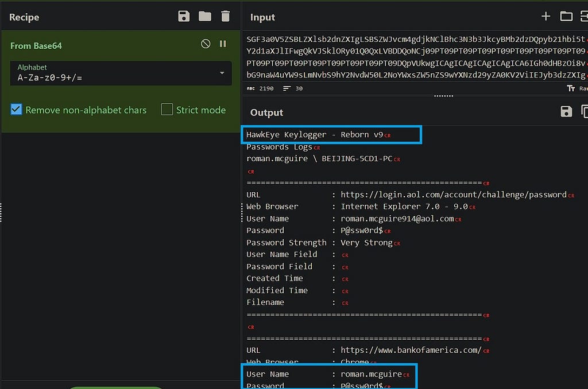Save output to file
Screen dimensions: 588x389
566,111
